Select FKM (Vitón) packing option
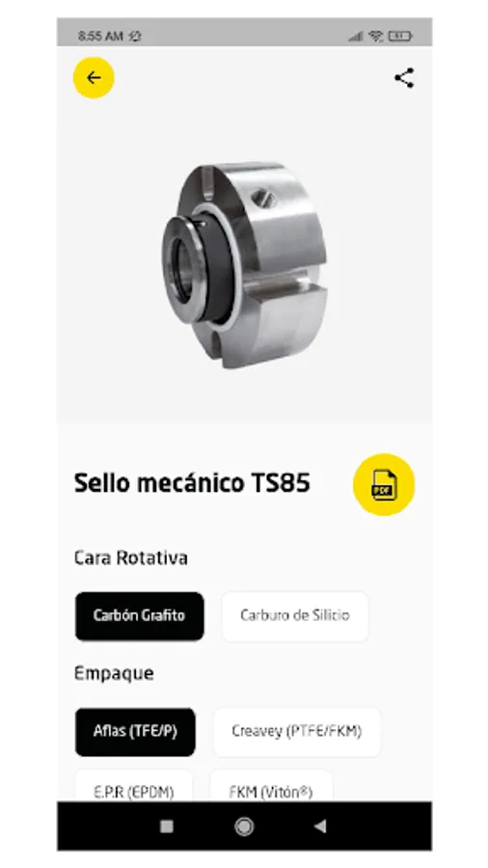Screen dimensions: 488x868 (271, 786)
